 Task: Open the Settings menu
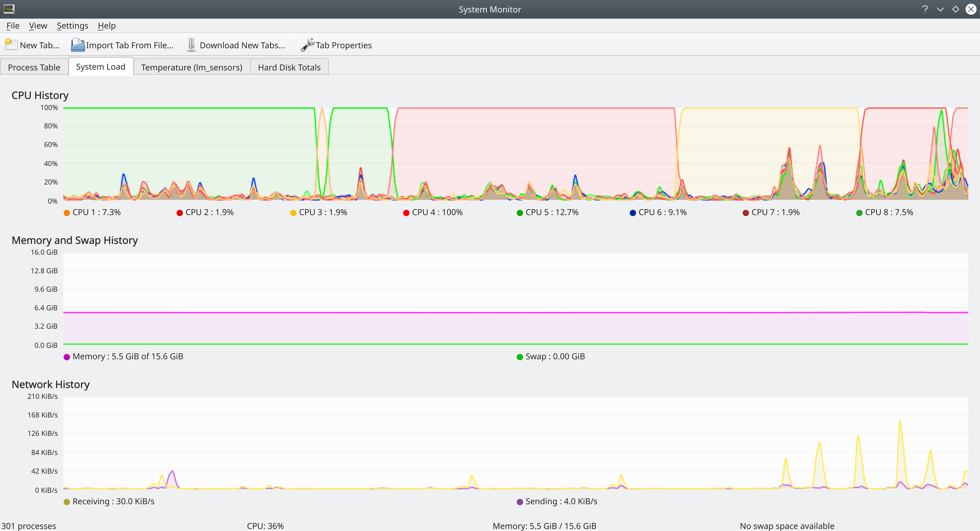point(72,26)
